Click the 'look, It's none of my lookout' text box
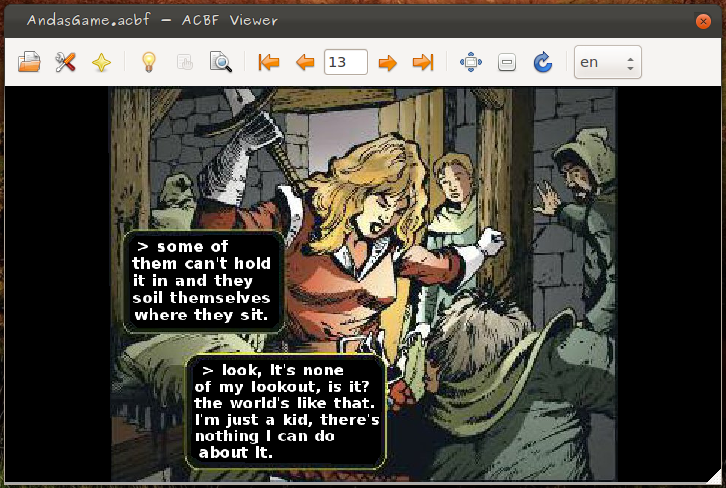726x488 pixels. coord(286,411)
